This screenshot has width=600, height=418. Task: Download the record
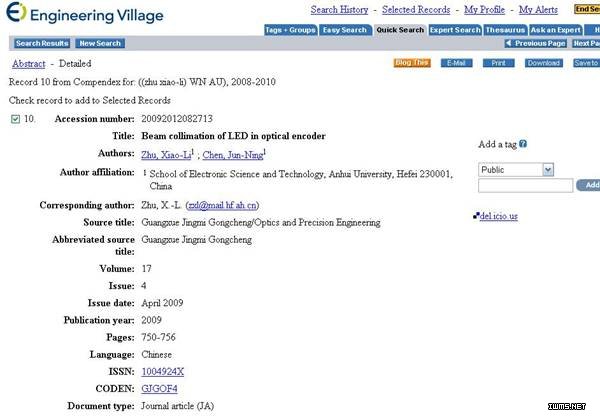tap(543, 63)
